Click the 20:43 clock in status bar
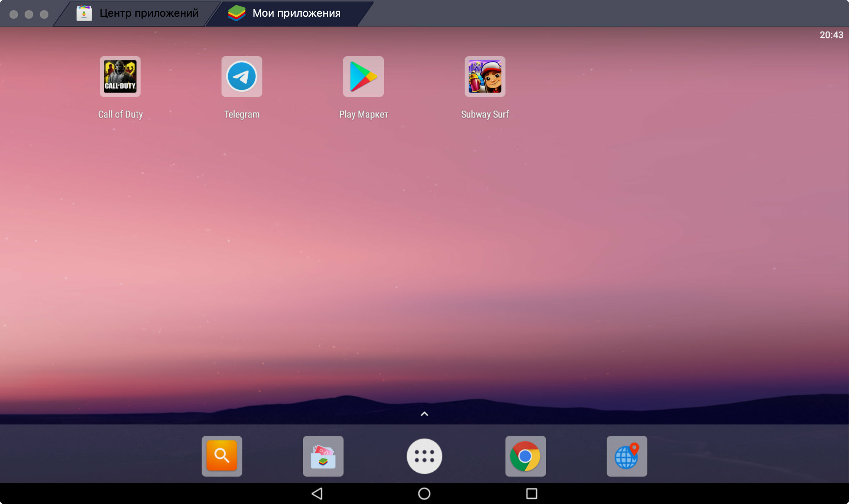This screenshot has height=504, width=849. click(x=831, y=35)
